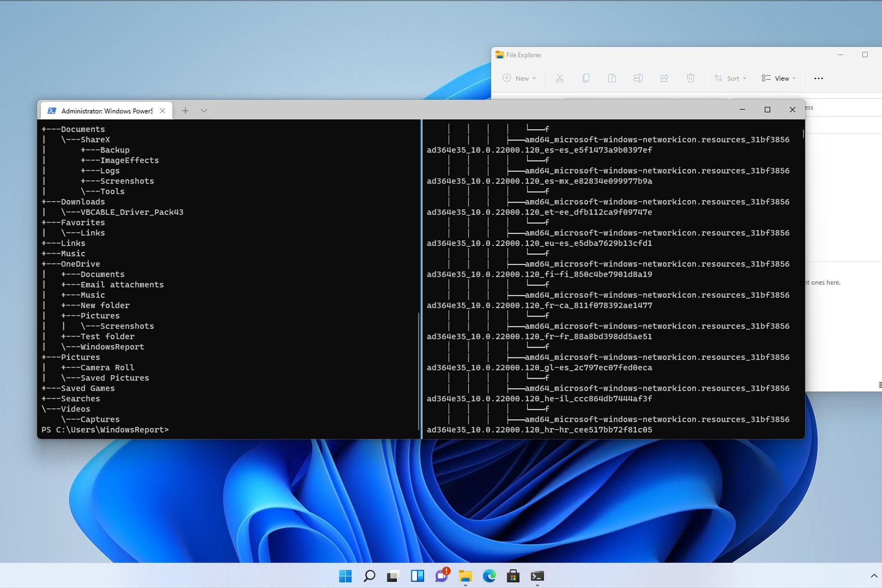Select the ShareX subfolder in tree
The height and width of the screenshot is (588, 882).
click(x=95, y=139)
